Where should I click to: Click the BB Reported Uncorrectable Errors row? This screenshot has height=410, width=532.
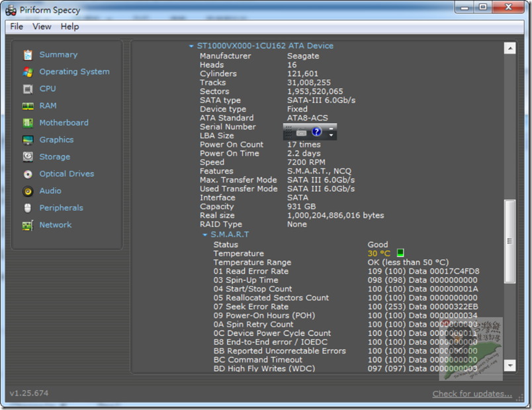pos(345,351)
